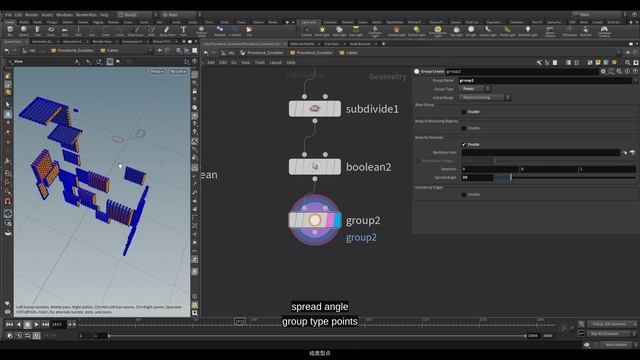Open the network editor Add menu
The image size is (640, 360).
pos(211,62)
